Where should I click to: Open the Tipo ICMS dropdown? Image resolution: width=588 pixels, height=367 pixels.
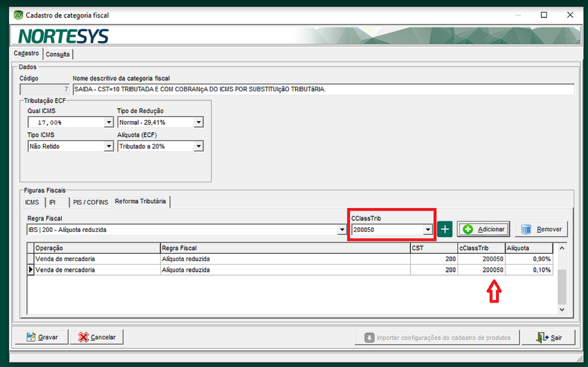click(x=109, y=146)
